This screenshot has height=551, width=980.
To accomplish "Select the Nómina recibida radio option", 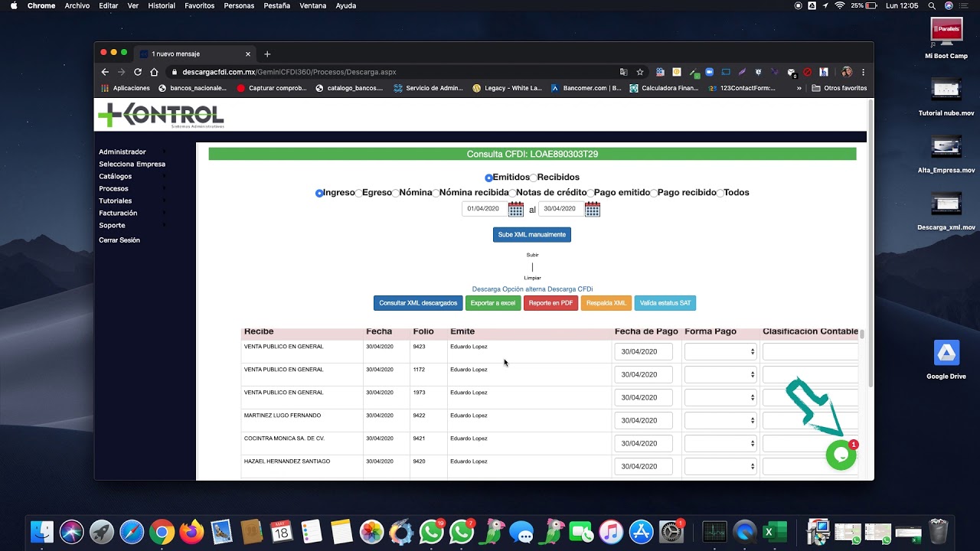I will point(436,193).
